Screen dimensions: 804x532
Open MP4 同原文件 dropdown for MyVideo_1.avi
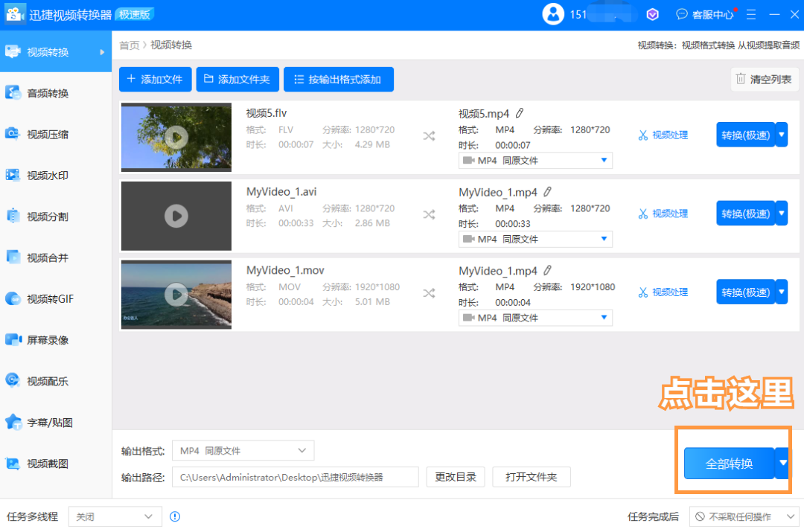(535, 239)
